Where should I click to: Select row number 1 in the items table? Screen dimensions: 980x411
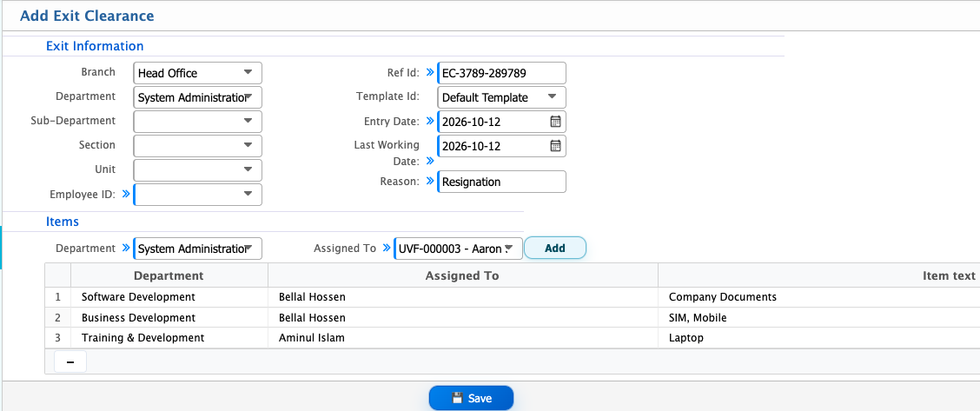58,297
